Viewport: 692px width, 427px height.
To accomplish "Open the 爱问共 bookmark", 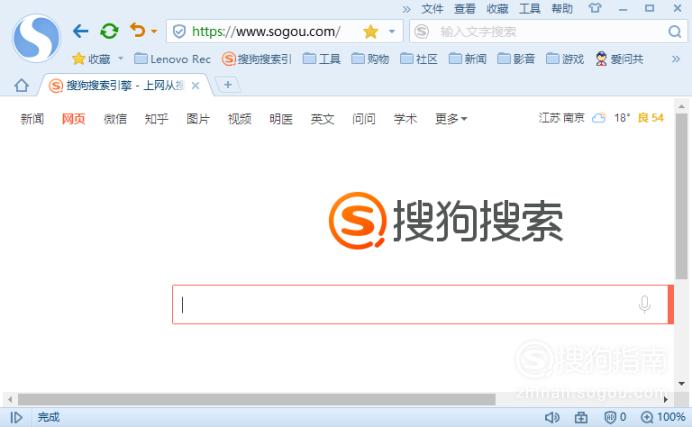I will click(619, 59).
